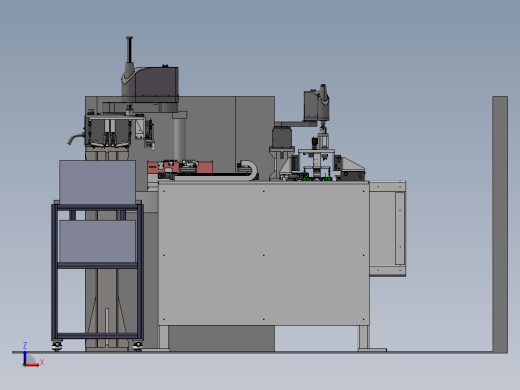
Task: Click the blue Z axis of the orientation triad
Action: coord(25,357)
